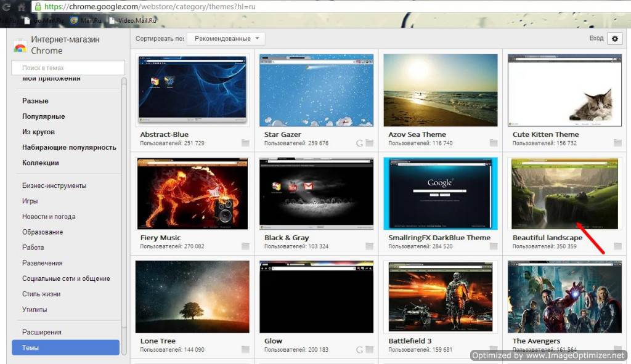Open the Темы section
Screen dimensions: 631x364
[x=65, y=347]
